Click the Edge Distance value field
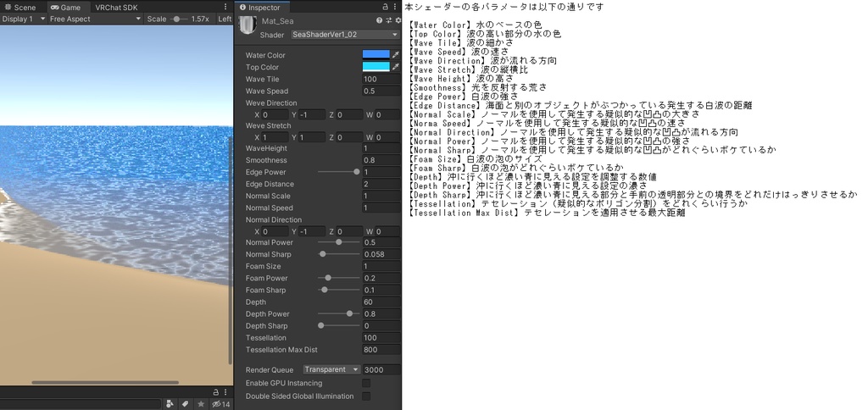 (381, 185)
